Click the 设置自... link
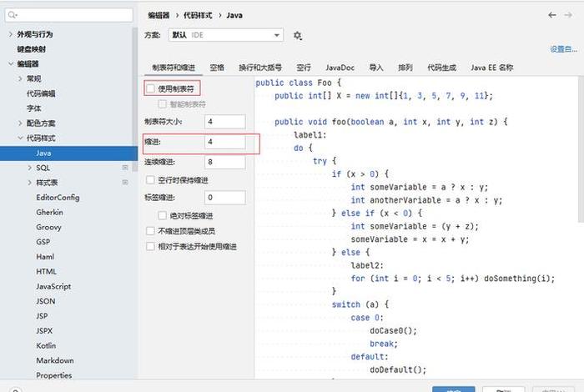 point(563,48)
